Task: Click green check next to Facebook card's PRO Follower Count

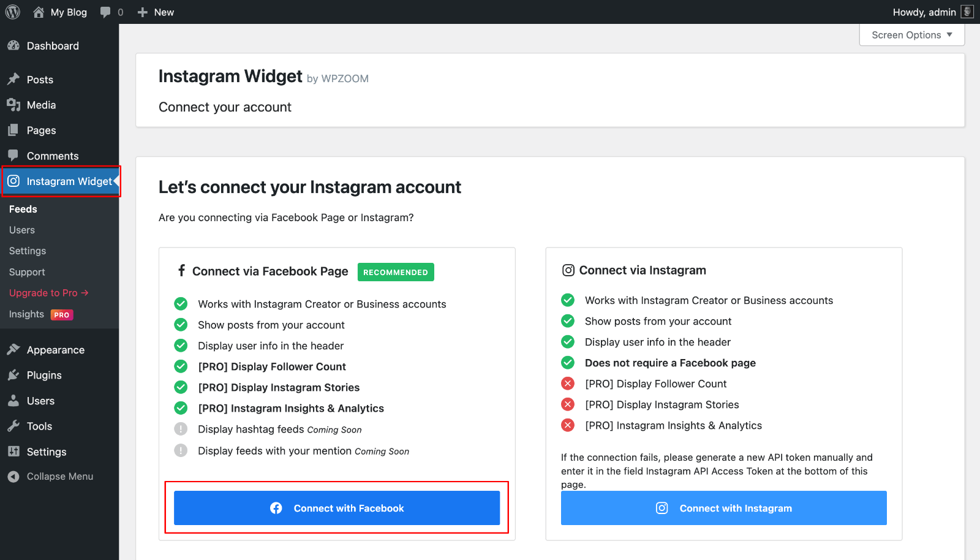Action: click(x=181, y=366)
